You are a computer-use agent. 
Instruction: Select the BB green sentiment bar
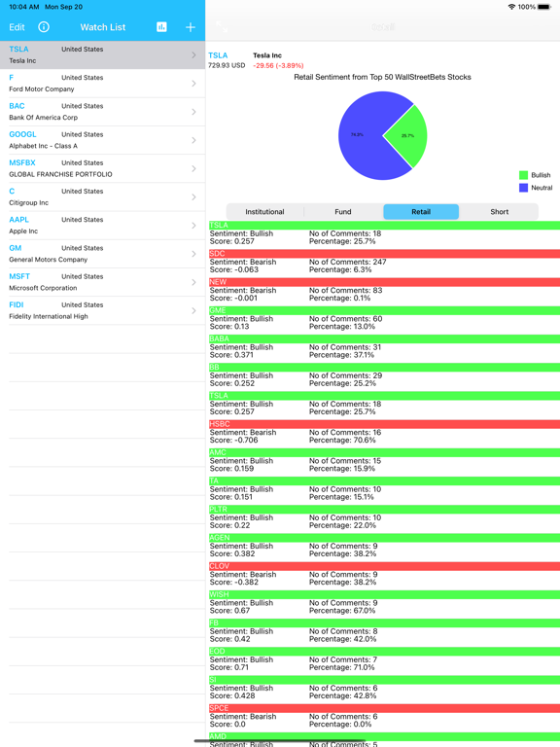coord(384,368)
